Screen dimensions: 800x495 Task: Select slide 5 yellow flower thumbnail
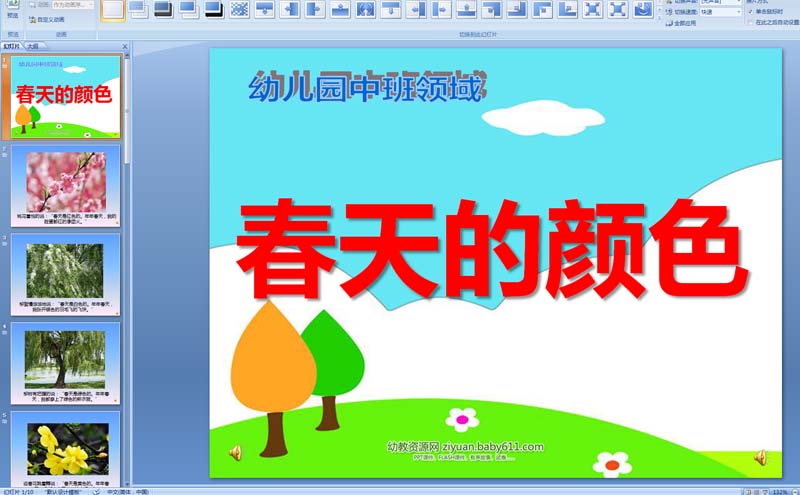66,449
